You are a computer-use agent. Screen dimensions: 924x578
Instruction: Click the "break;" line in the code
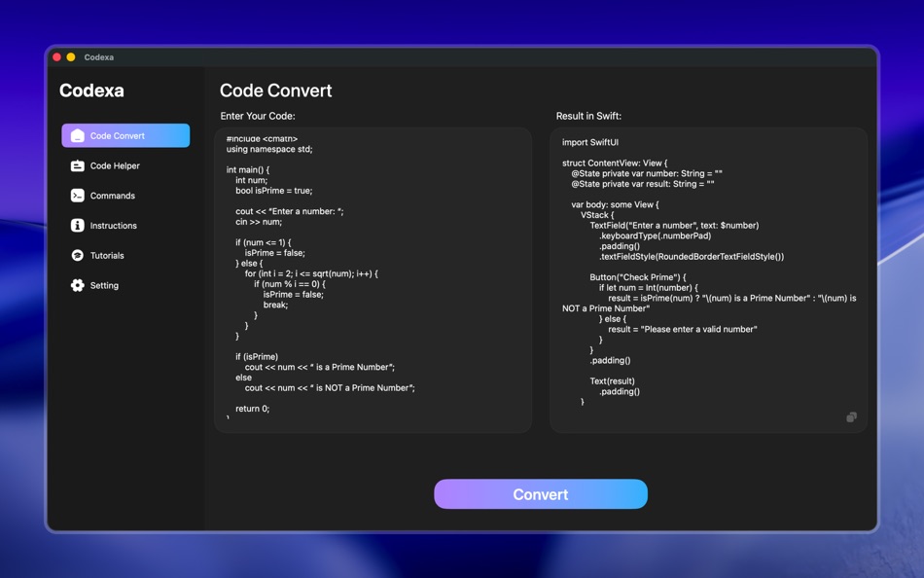275,305
